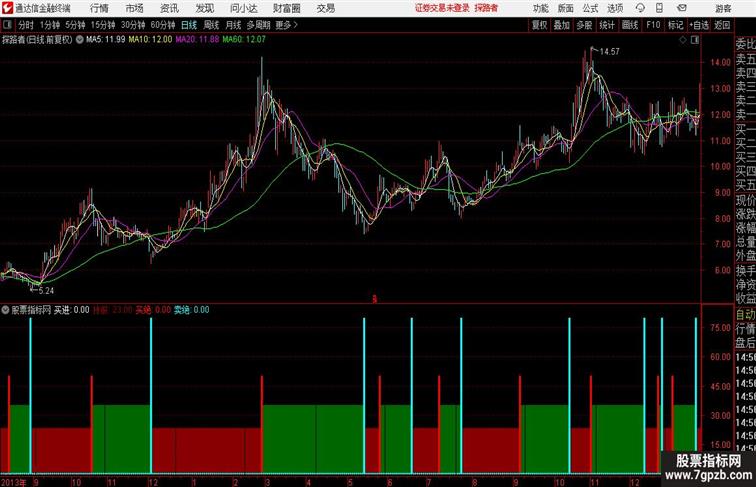This screenshot has height=487, width=756.
Task: Open the customer service headset icon
Action: (640, 8)
